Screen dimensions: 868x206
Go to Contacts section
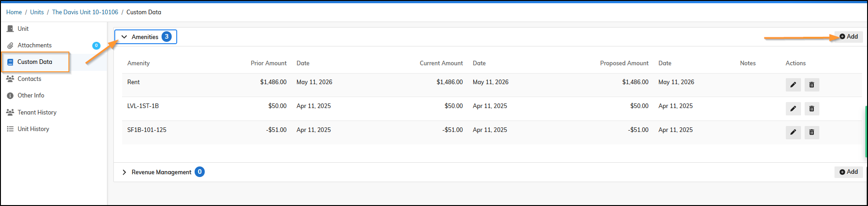click(29, 79)
